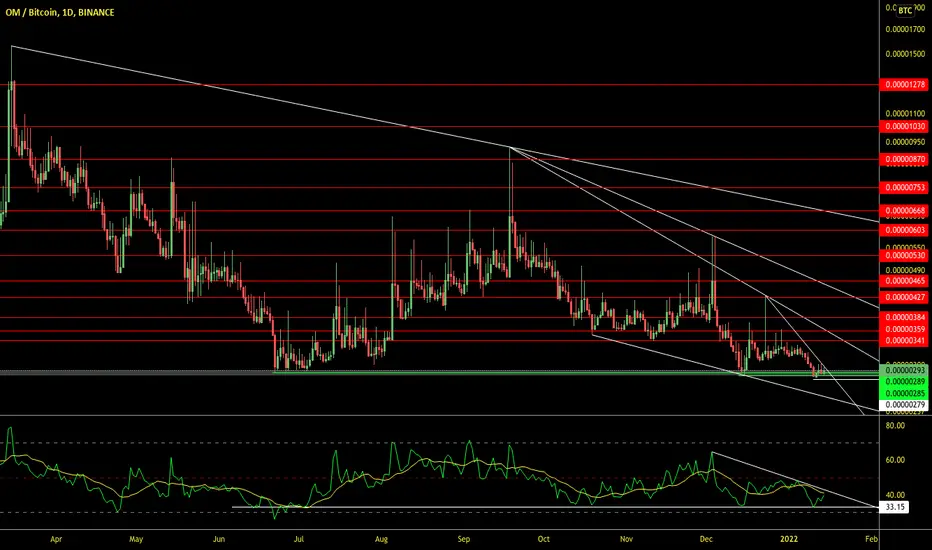The image size is (932, 550).
Task: Click the 0.00000490 price scale value
Action: click(905, 271)
